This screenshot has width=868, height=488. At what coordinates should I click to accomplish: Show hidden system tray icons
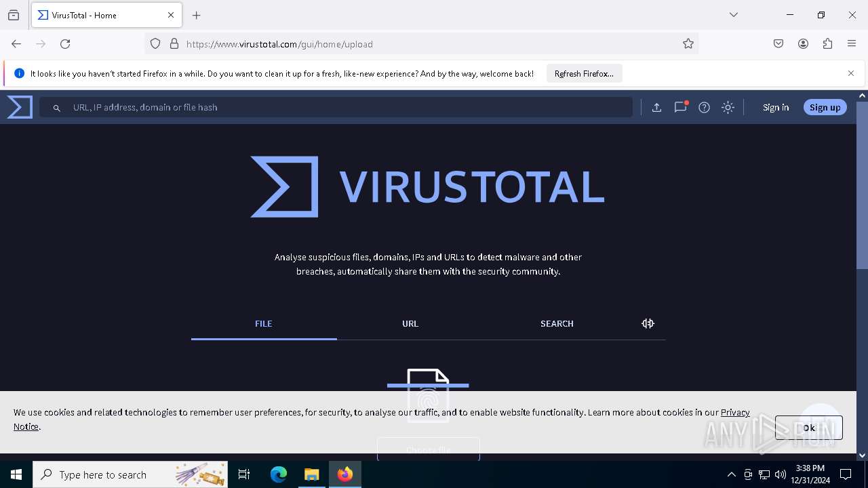(731, 474)
